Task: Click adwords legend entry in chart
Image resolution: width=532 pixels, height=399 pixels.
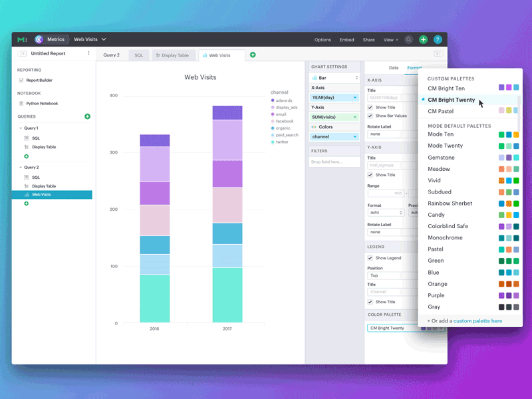Action: (x=281, y=101)
